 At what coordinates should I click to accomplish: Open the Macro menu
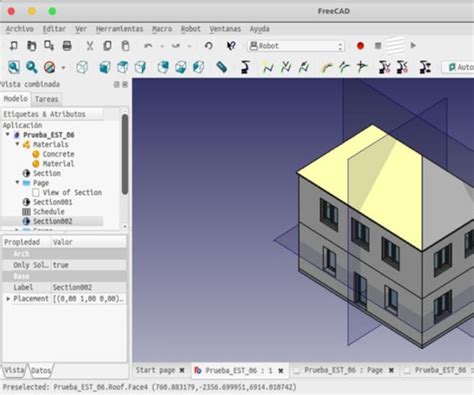[x=162, y=29]
